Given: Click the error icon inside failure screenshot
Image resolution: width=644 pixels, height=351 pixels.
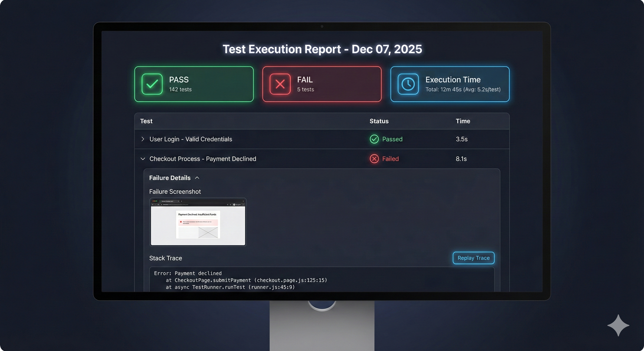Looking at the screenshot, I should pyautogui.click(x=181, y=222).
